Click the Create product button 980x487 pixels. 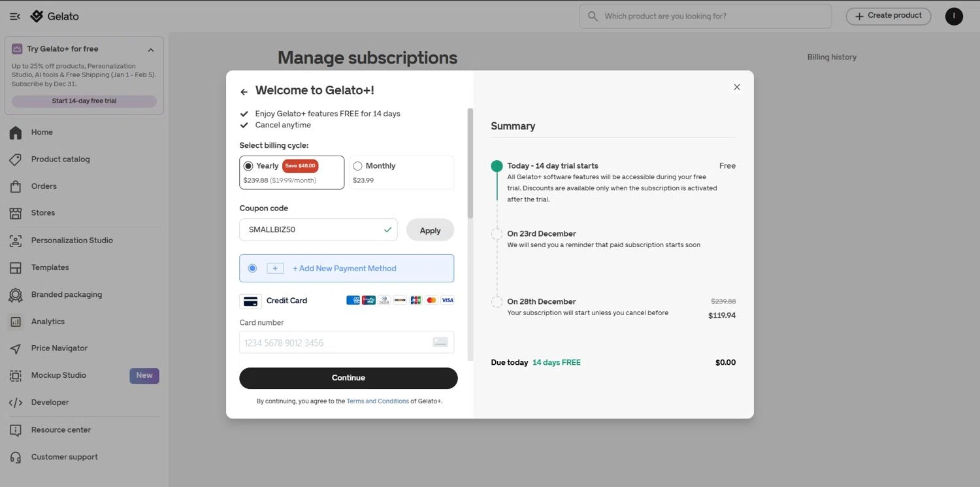pos(889,16)
